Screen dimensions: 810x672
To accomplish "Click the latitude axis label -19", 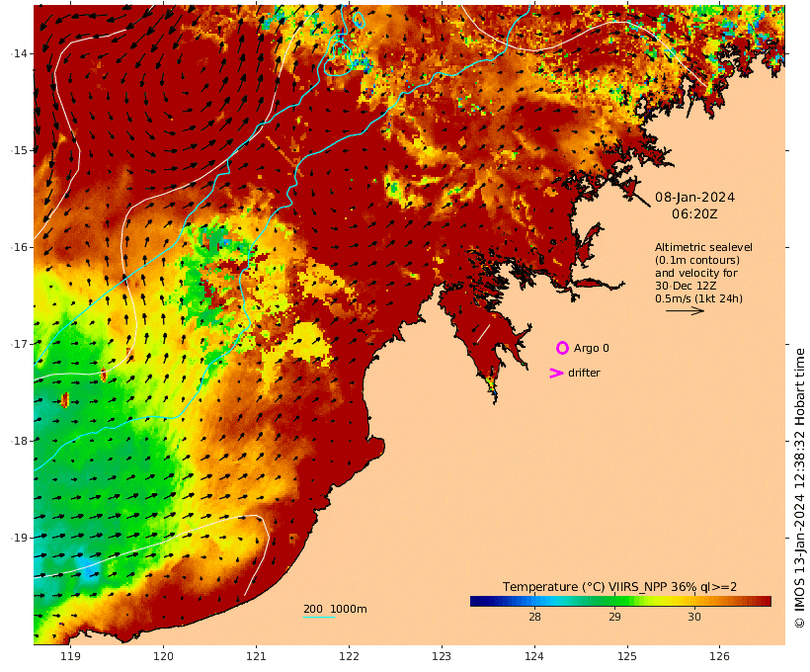I will [x=20, y=538].
